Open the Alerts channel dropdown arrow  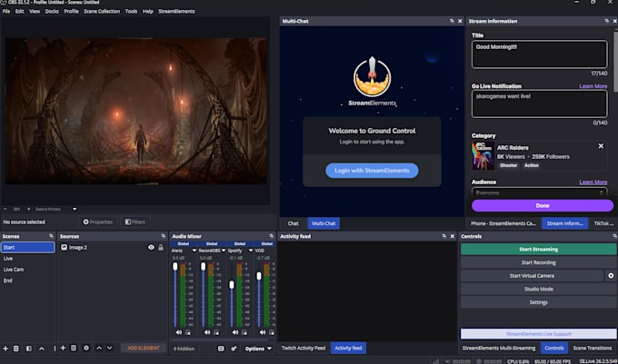(194, 251)
